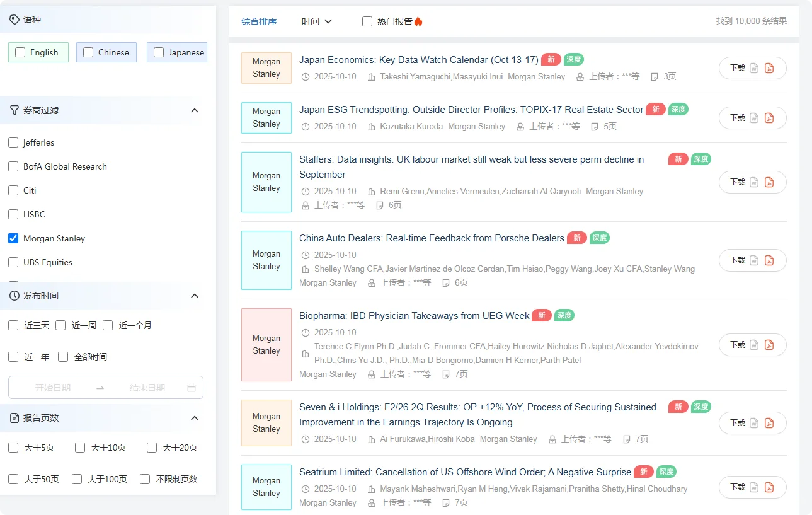Click the 开始日期 start date field

[53, 388]
